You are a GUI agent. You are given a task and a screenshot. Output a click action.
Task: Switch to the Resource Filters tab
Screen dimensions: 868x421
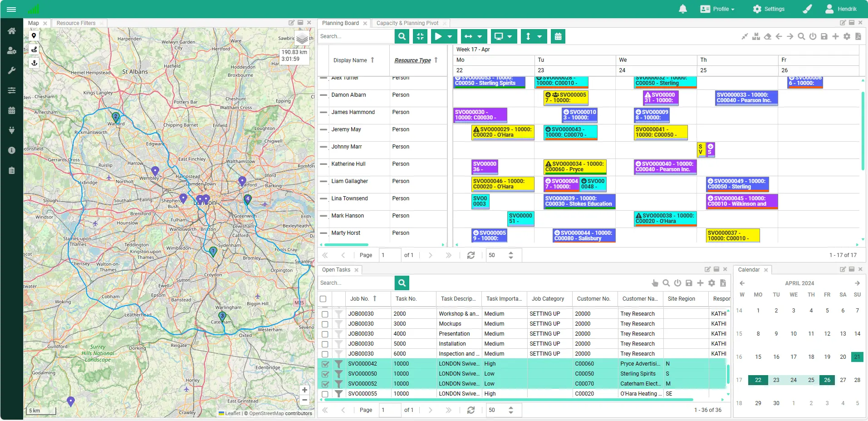coord(75,23)
